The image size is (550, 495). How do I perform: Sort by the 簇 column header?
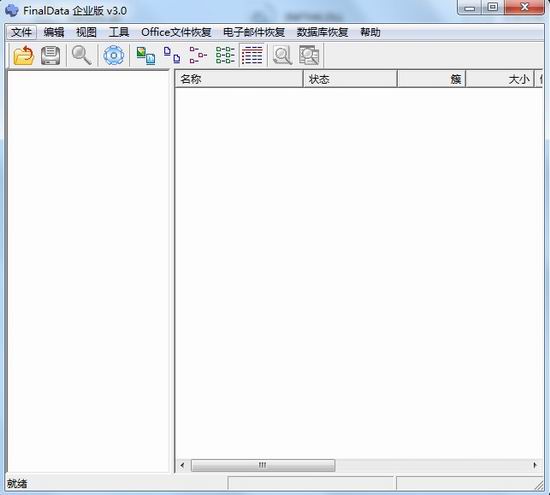431,79
